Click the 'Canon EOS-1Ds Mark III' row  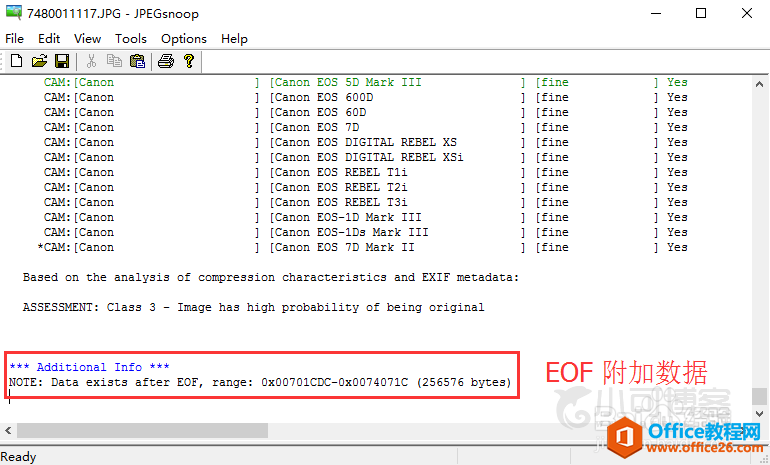[365, 232]
